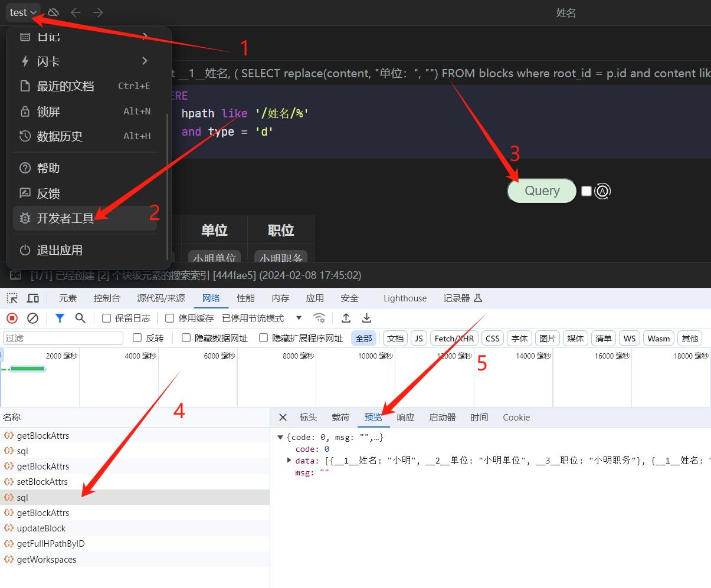Switch to the 响应 details tab
This screenshot has height=588, width=711.
405,417
